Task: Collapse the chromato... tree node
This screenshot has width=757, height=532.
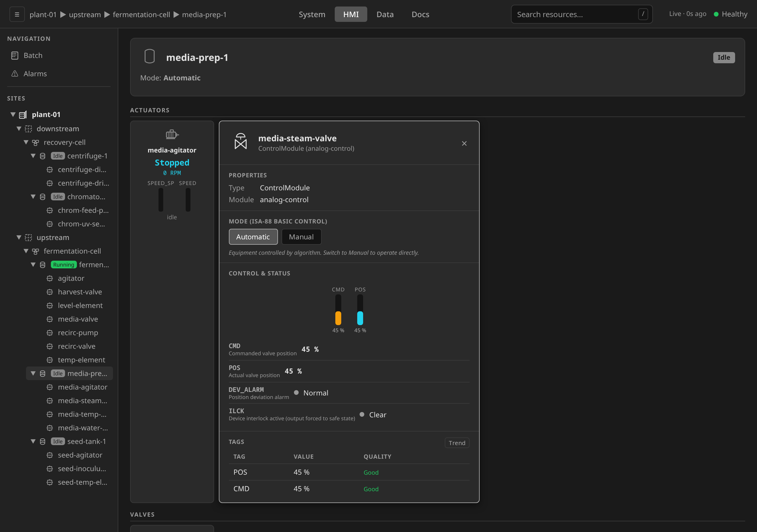Action: (33, 197)
